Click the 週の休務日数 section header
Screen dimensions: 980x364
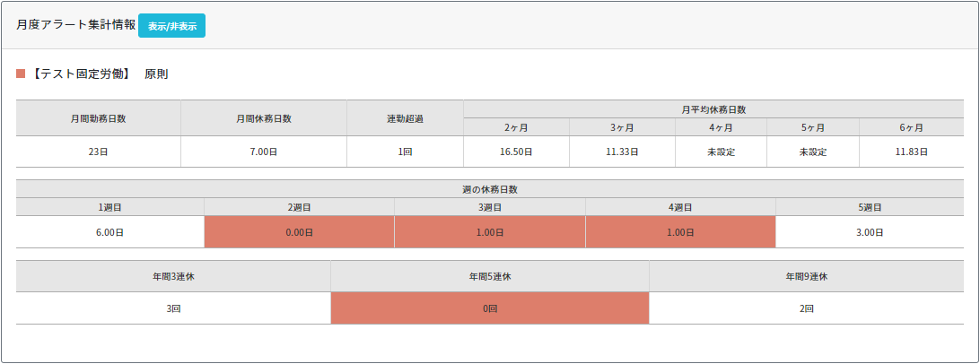pos(489,189)
